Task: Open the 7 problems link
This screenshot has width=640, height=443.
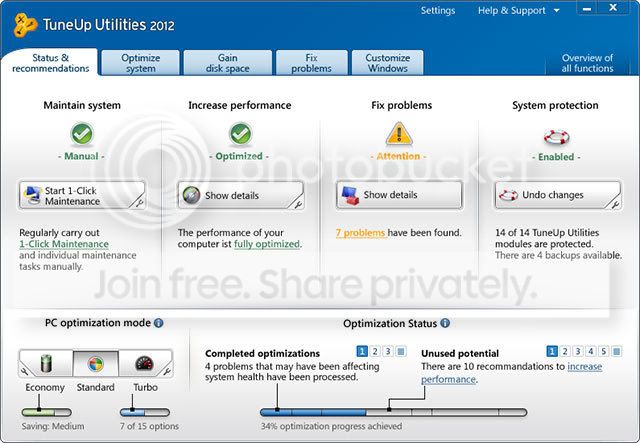Action: click(360, 233)
